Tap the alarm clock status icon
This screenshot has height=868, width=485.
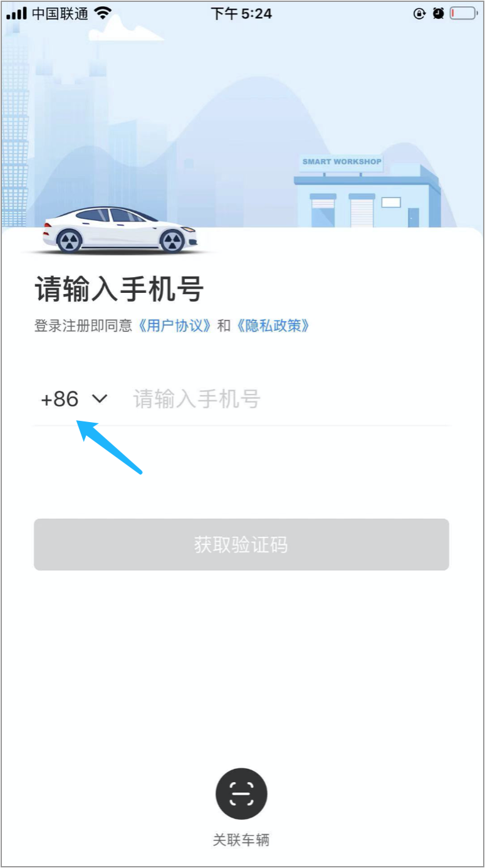pyautogui.click(x=439, y=13)
